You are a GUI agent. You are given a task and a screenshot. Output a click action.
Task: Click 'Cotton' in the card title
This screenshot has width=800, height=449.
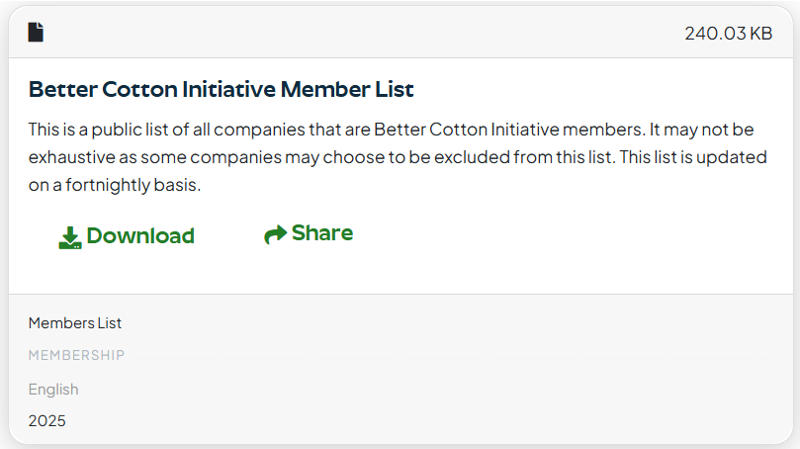140,89
